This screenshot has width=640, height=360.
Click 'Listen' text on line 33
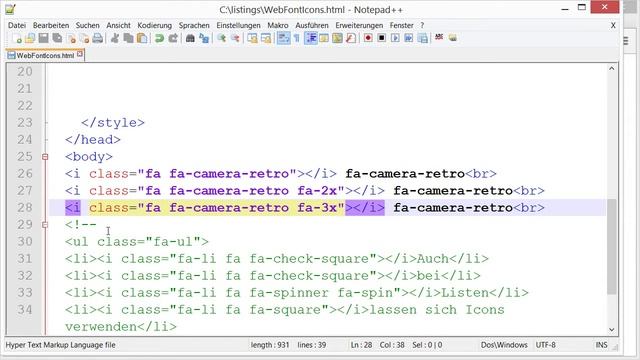click(x=464, y=293)
